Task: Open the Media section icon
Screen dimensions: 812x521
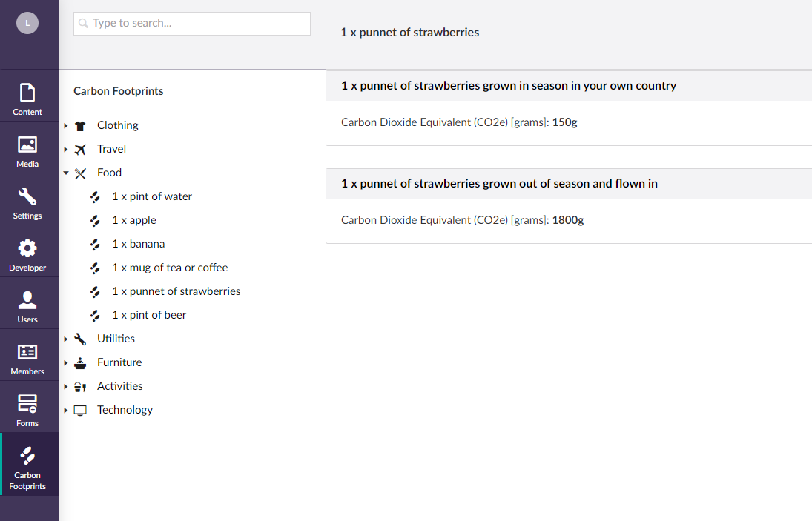Action: pyautogui.click(x=27, y=145)
